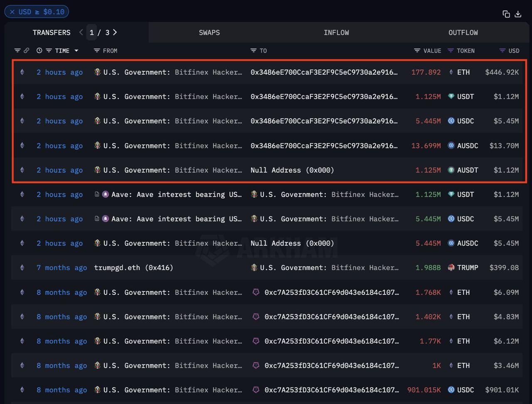Click the Ethereum chain icon in the first row

pos(22,72)
